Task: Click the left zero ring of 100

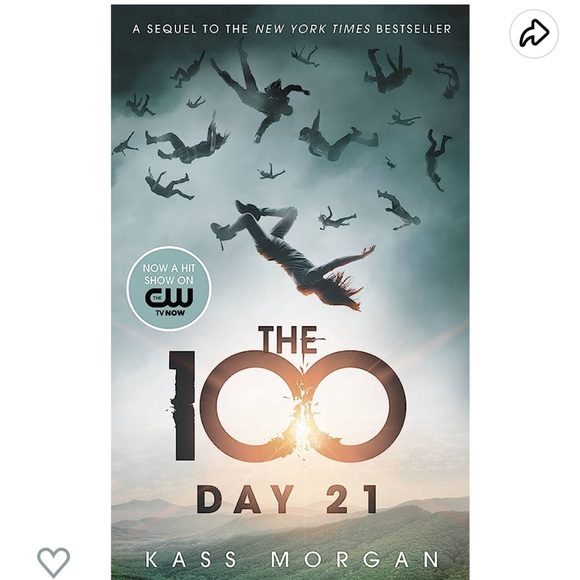Action: (x=253, y=406)
